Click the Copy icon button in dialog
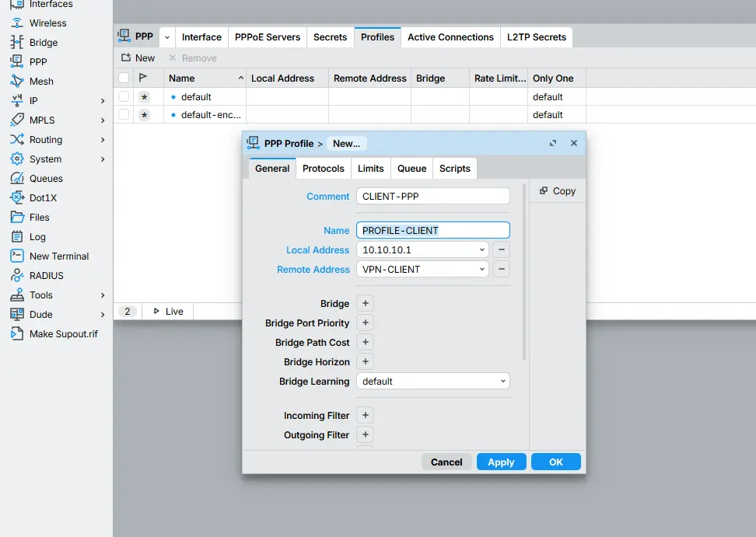 [x=544, y=191]
